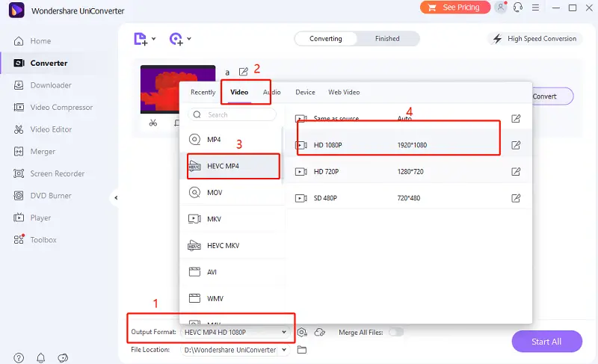Image resolution: width=598 pixels, height=364 pixels.
Task: Expand the Add Files dropdown arrow
Action: pos(154,39)
